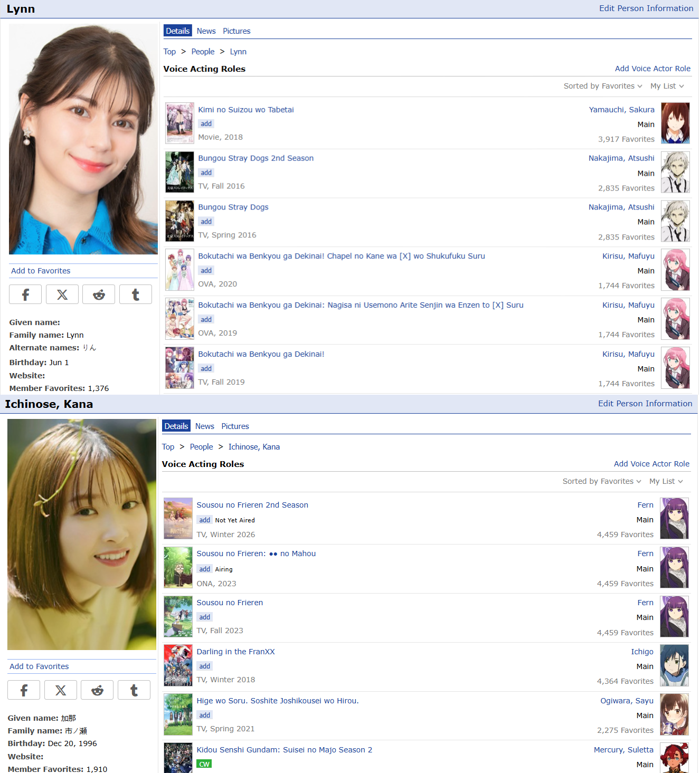Click Add Voice Actor Role for Ichinose Kana
This screenshot has width=700, height=773.
pyautogui.click(x=651, y=464)
